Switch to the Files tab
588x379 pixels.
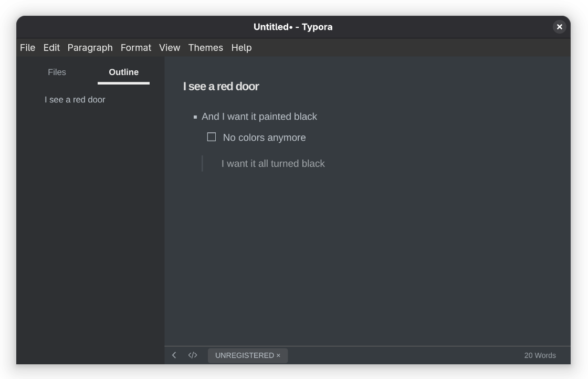click(57, 72)
